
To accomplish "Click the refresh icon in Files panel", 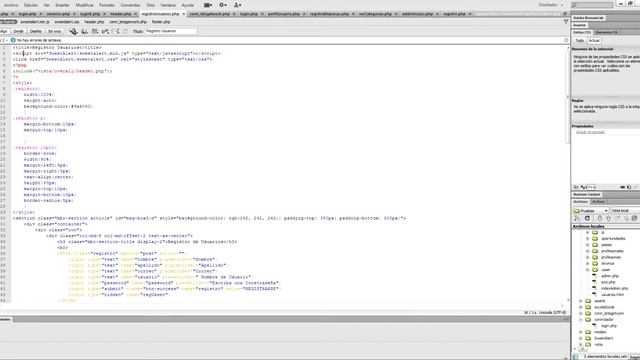I will [587, 218].
